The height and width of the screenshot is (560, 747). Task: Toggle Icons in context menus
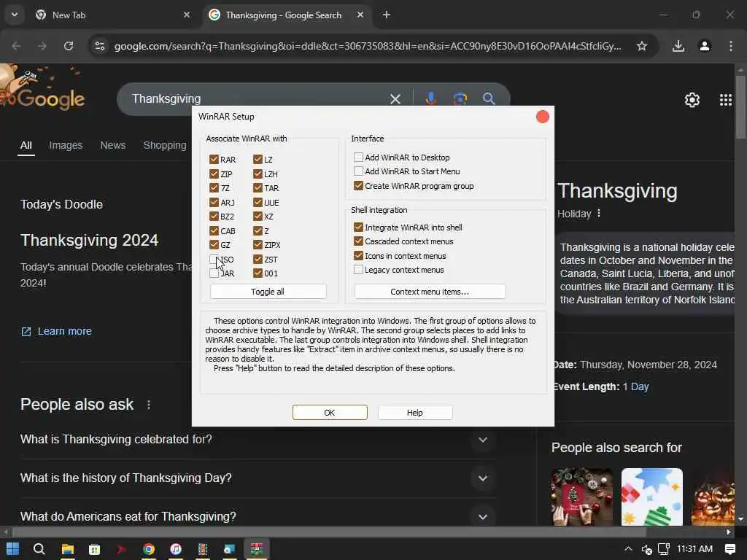tap(358, 256)
